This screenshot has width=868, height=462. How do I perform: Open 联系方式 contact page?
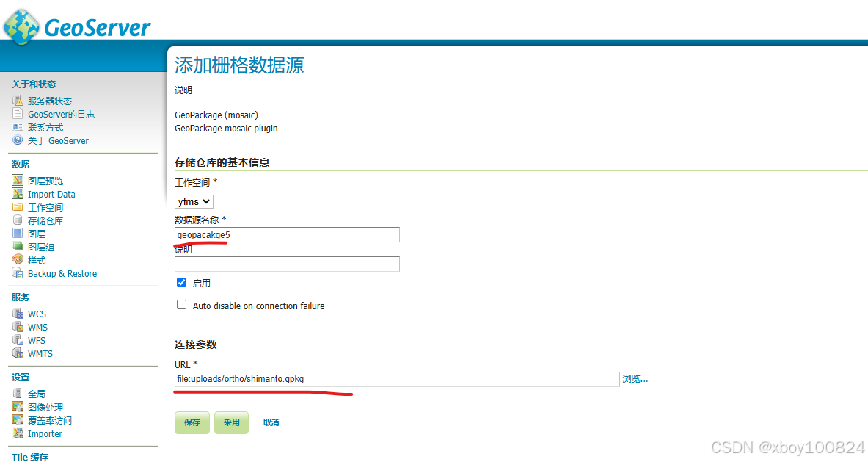click(x=45, y=127)
